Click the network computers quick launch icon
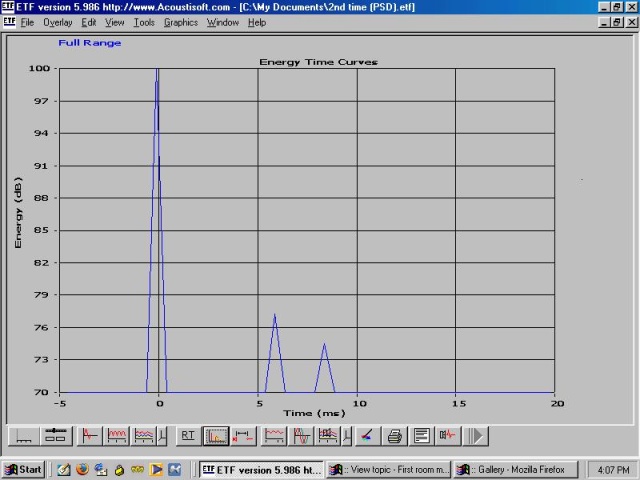Screen dimensions: 640x480 pyautogui.click(x=100, y=470)
